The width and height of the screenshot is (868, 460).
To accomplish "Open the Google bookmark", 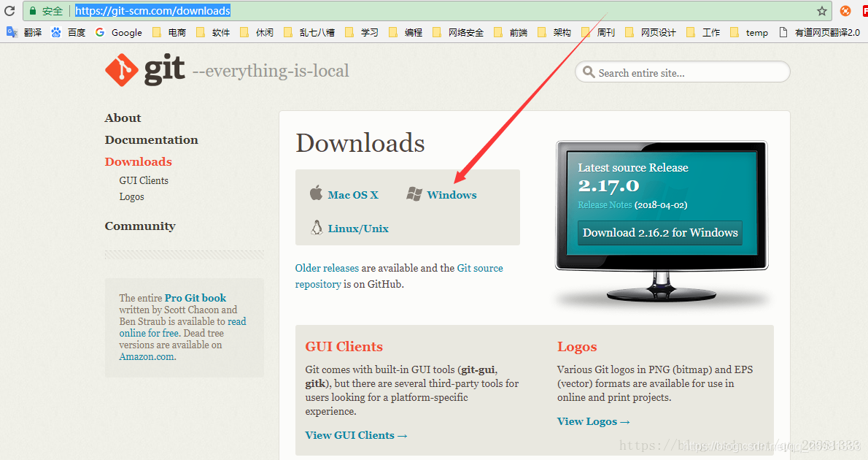I will coord(118,32).
